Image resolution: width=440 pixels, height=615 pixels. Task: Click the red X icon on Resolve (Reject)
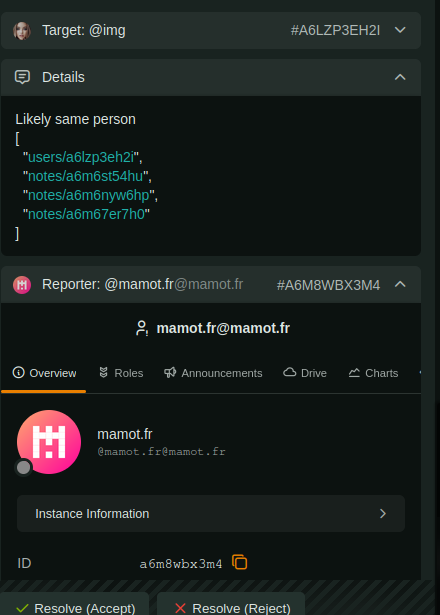(180, 608)
